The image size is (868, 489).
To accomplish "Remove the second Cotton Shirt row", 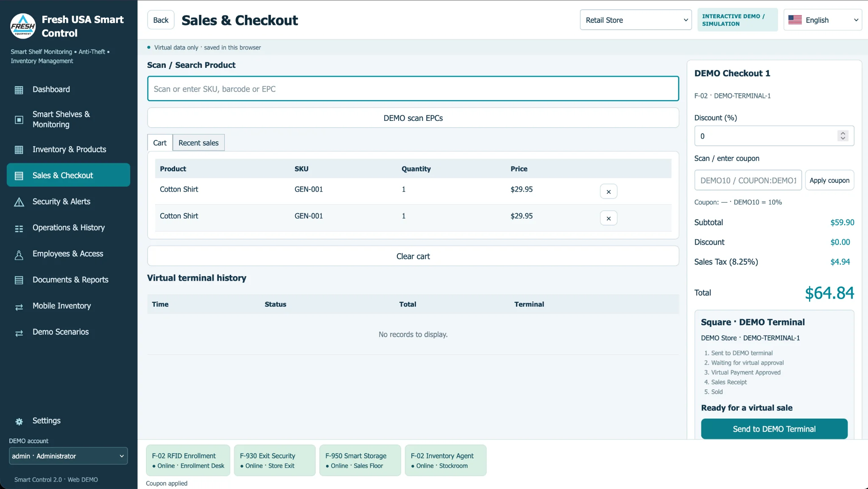I will (x=608, y=218).
